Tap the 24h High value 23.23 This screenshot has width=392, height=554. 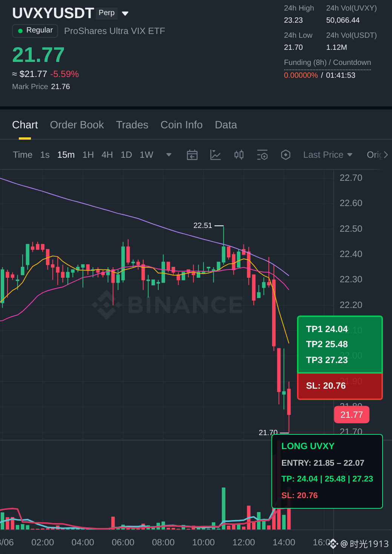click(293, 20)
